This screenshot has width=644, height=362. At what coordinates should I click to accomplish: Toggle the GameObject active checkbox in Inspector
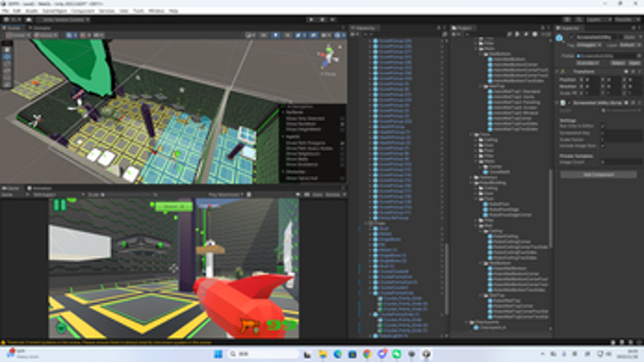pyautogui.click(x=572, y=37)
